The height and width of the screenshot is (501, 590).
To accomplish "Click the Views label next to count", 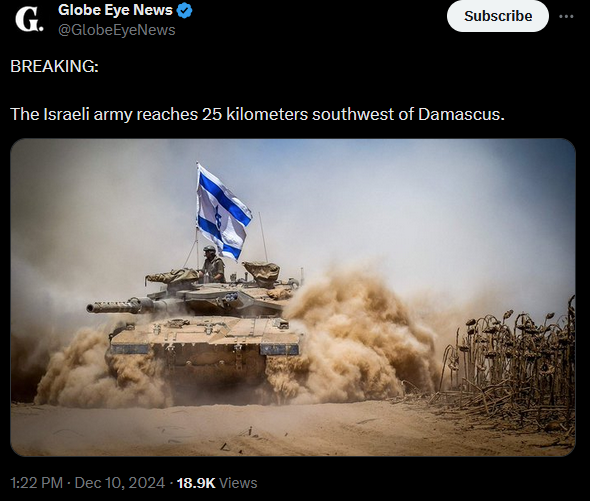I will coord(238,483).
